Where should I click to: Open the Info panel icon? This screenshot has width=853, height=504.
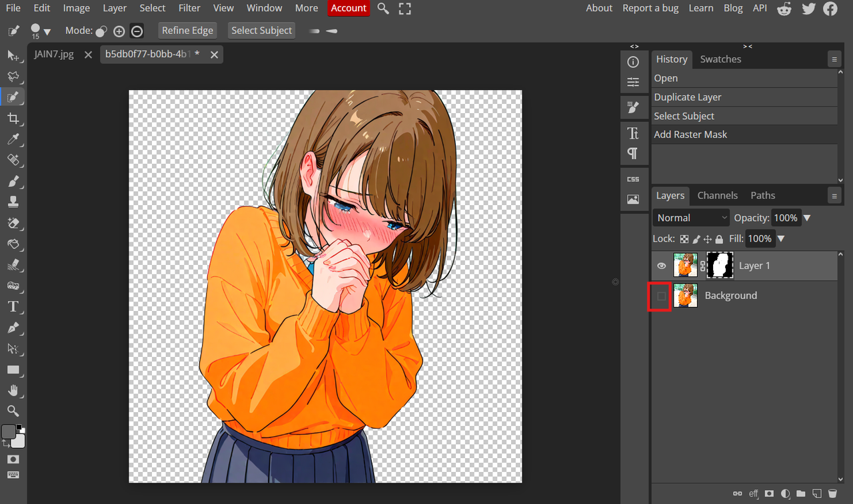633,62
